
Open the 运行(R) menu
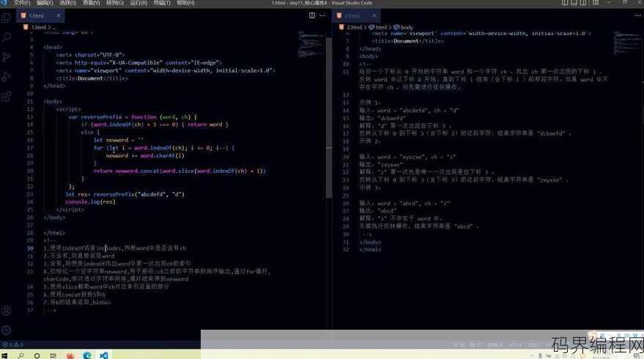coord(138,3)
